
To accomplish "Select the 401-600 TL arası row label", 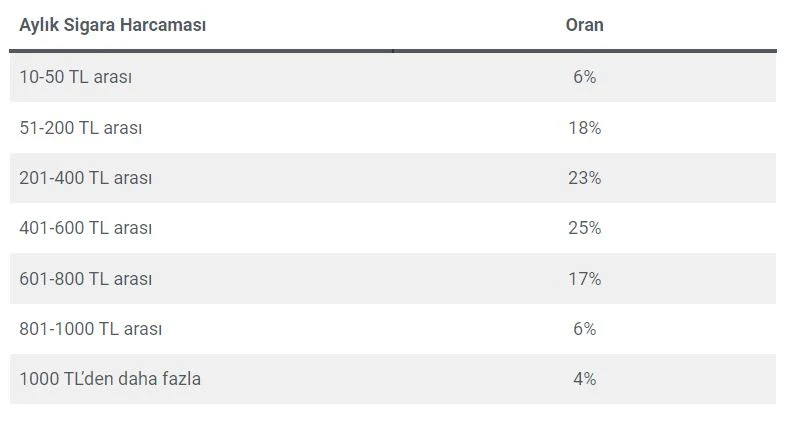I will coord(85,228).
